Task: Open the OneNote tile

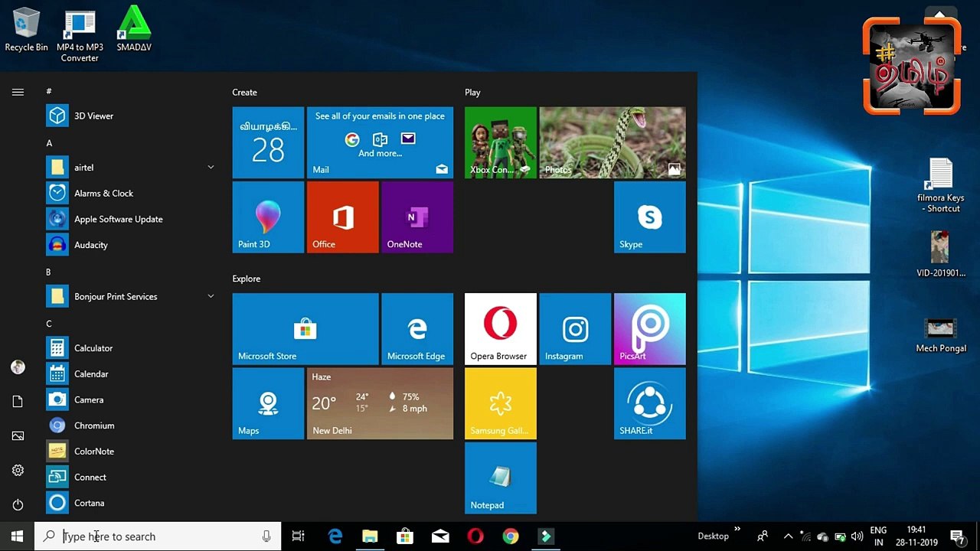Action: click(417, 217)
